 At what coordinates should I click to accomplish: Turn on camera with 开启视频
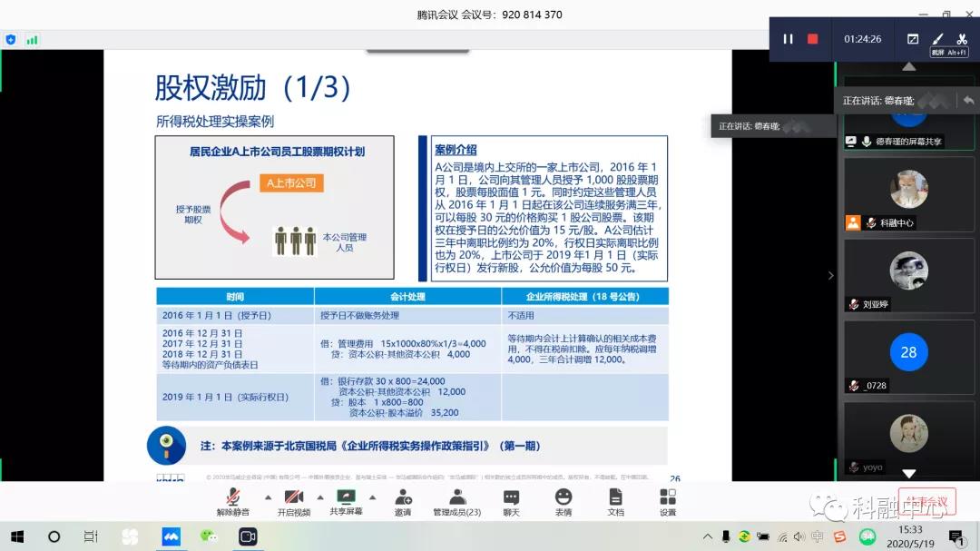click(294, 501)
